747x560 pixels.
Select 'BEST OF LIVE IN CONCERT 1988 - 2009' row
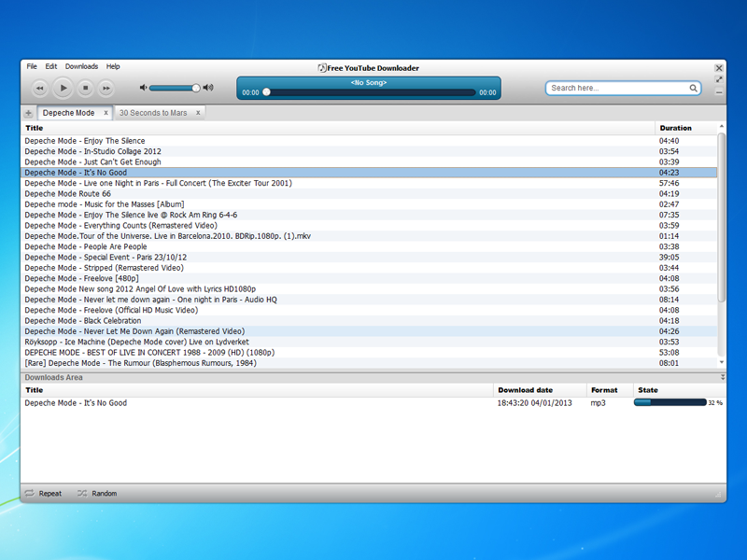pos(369,353)
